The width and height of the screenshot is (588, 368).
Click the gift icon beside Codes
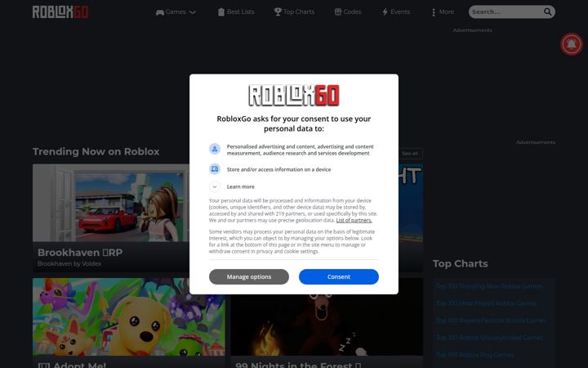[338, 12]
